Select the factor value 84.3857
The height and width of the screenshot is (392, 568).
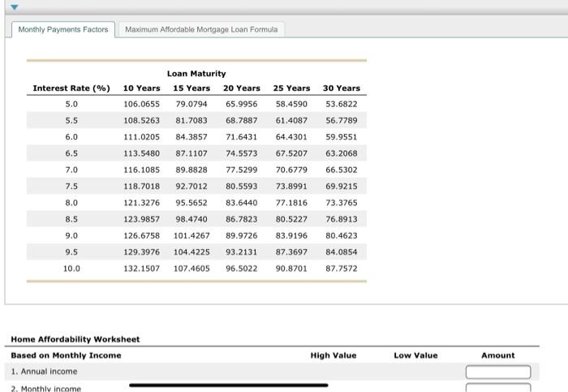(191, 137)
